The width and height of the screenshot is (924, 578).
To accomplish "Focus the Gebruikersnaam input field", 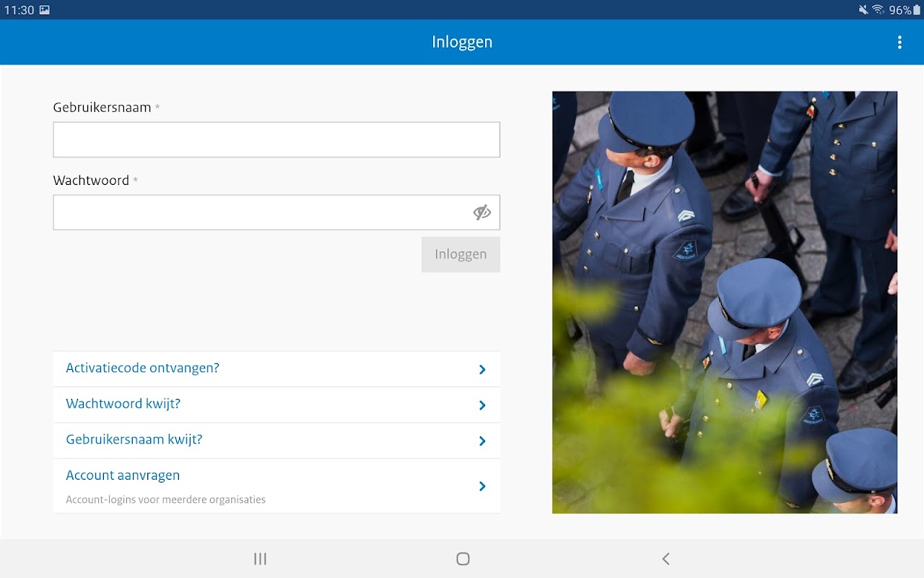I will pos(276,139).
